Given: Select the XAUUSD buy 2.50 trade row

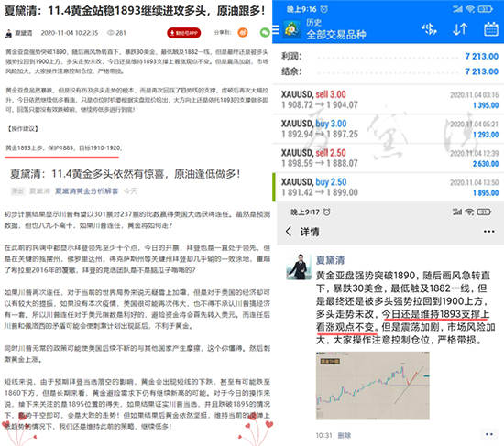Looking at the screenshot, I should (388, 187).
